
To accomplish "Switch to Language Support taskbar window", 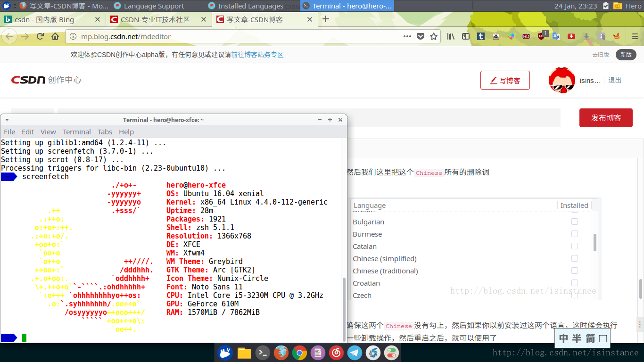I will coord(154,6).
